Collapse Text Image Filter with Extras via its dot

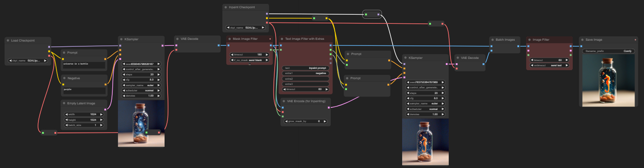click(282, 39)
